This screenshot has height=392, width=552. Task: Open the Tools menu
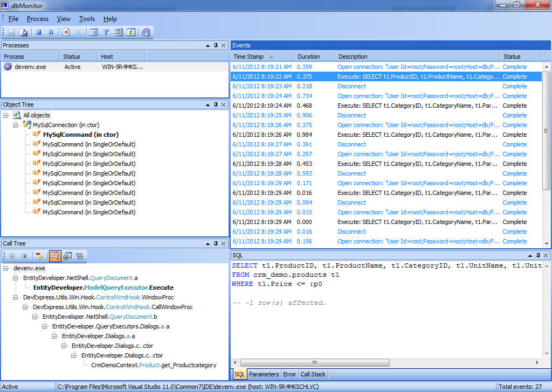point(87,19)
